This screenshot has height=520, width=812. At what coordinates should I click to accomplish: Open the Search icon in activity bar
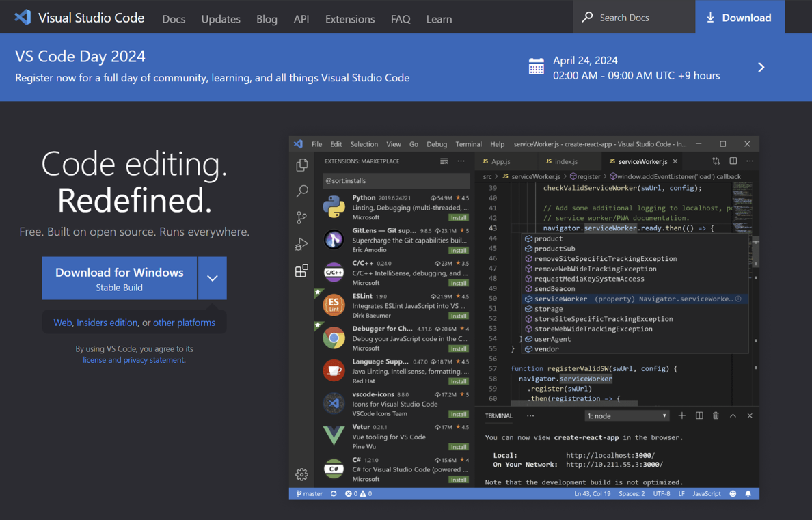point(302,191)
